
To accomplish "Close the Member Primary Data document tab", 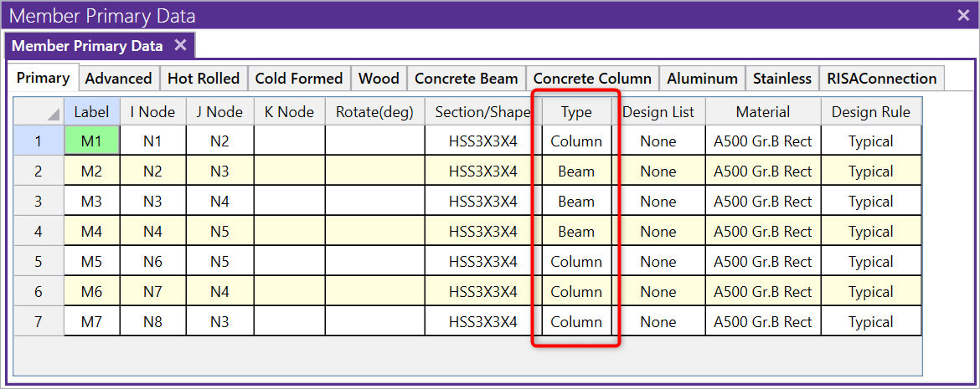I will click(x=180, y=45).
